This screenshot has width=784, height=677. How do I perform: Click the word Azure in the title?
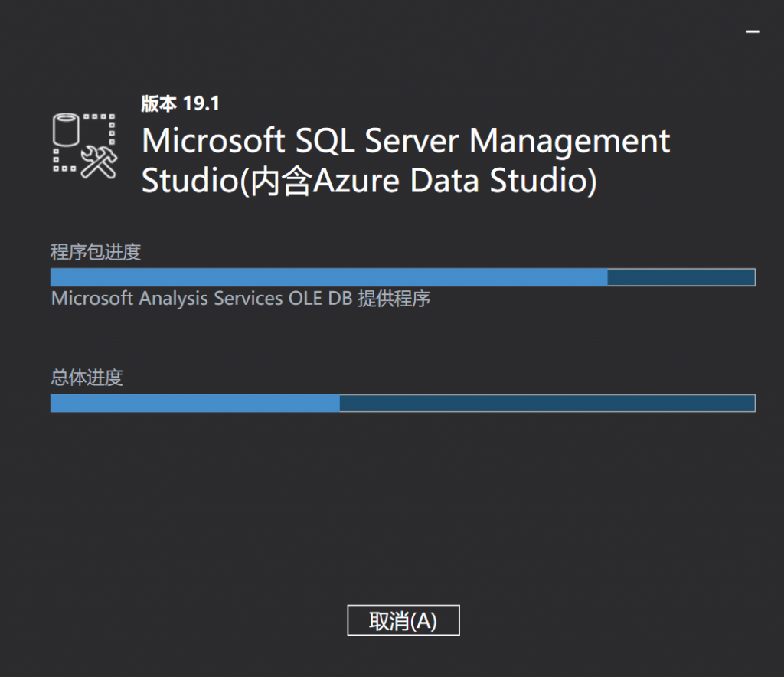(x=358, y=182)
